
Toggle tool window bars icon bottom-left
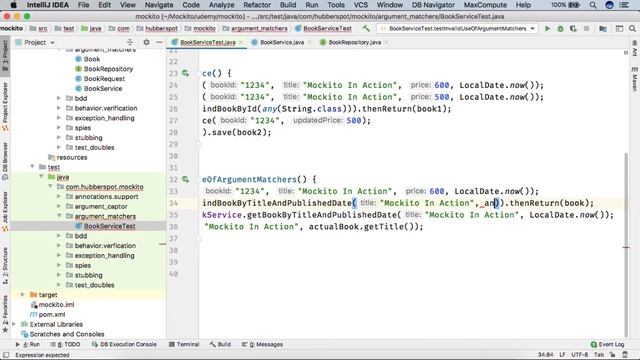click(x=6, y=355)
